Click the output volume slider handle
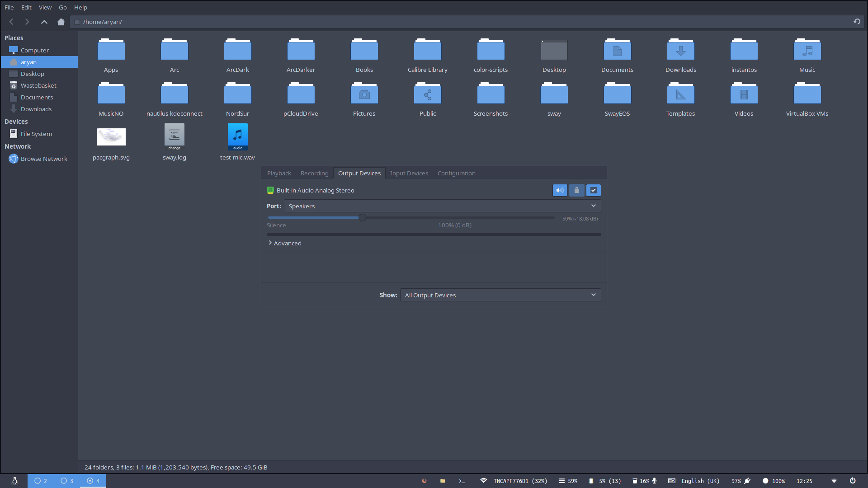The height and width of the screenshot is (488, 868). coord(362,217)
